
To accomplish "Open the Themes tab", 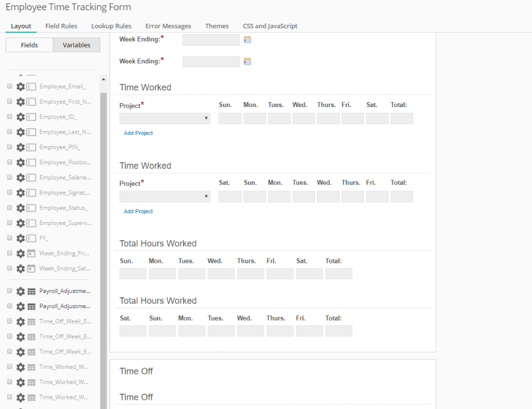I will coord(217,26).
